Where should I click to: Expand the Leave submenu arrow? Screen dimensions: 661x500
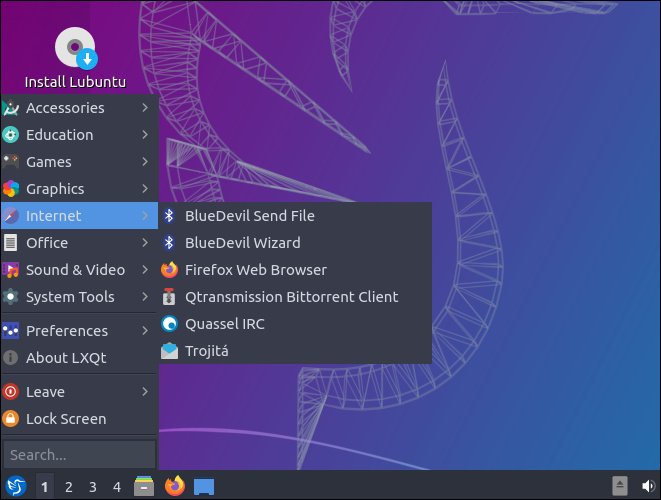145,392
